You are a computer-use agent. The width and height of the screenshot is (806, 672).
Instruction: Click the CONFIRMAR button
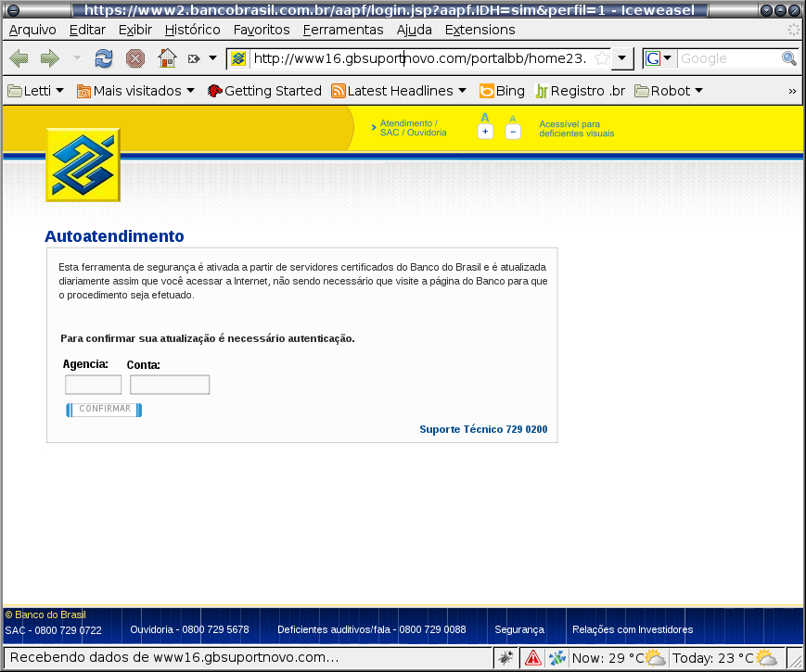(x=104, y=410)
